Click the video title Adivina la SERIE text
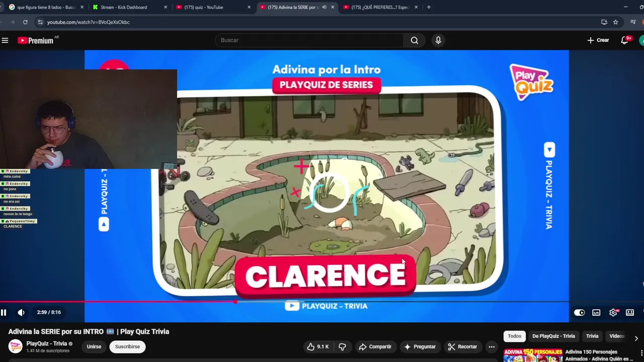This screenshot has width=644, height=362. coord(89,331)
